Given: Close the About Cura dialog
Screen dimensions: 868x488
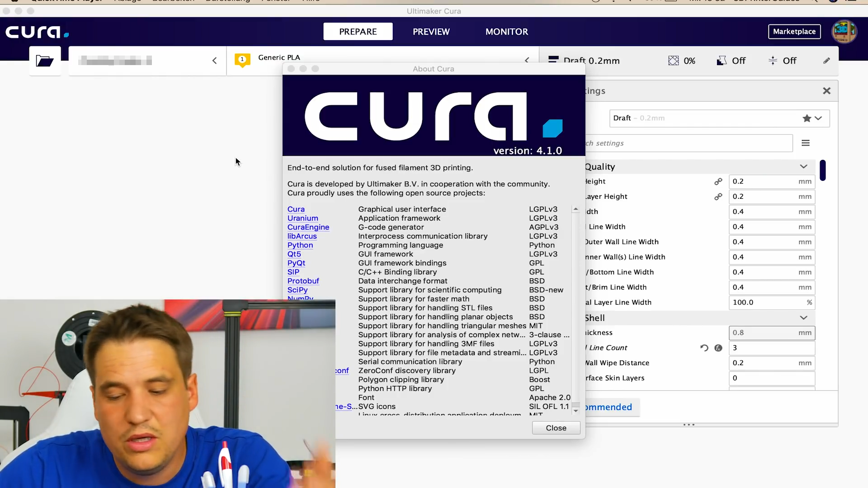Looking at the screenshot, I should [556, 428].
